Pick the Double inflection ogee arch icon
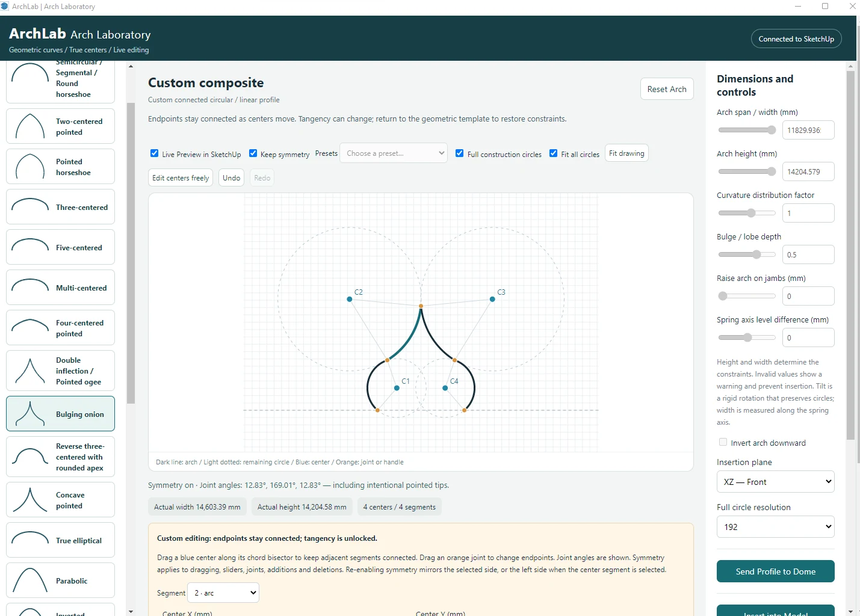Screen dimensions: 860x616 click(x=30, y=371)
